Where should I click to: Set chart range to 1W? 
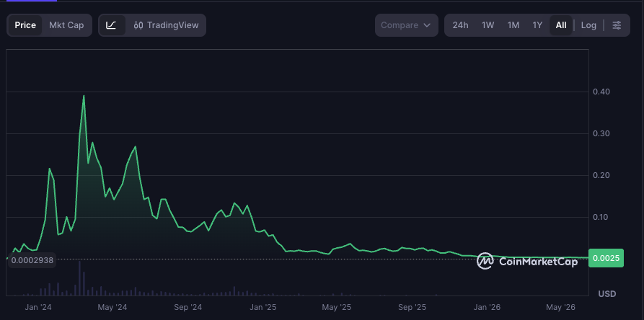click(488, 25)
